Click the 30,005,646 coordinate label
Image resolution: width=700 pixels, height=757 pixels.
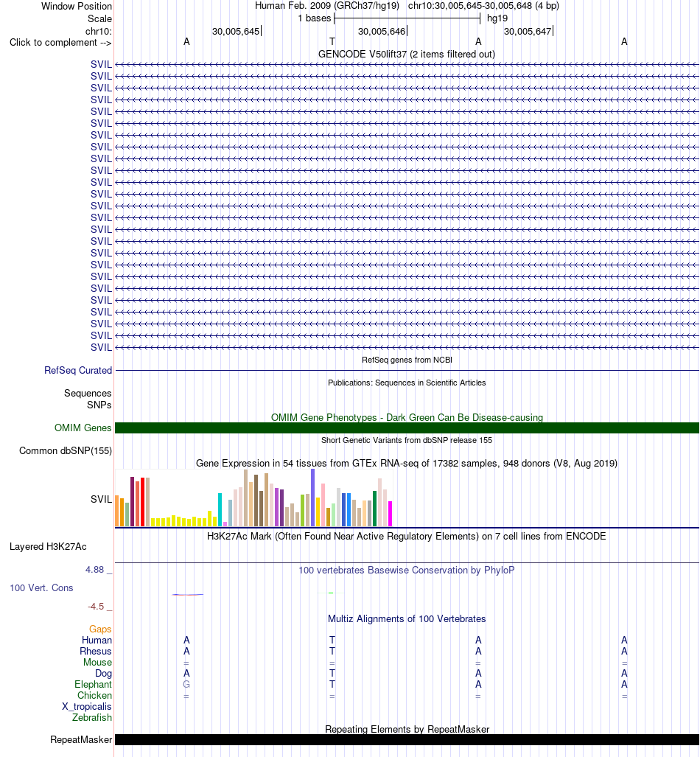382,32
